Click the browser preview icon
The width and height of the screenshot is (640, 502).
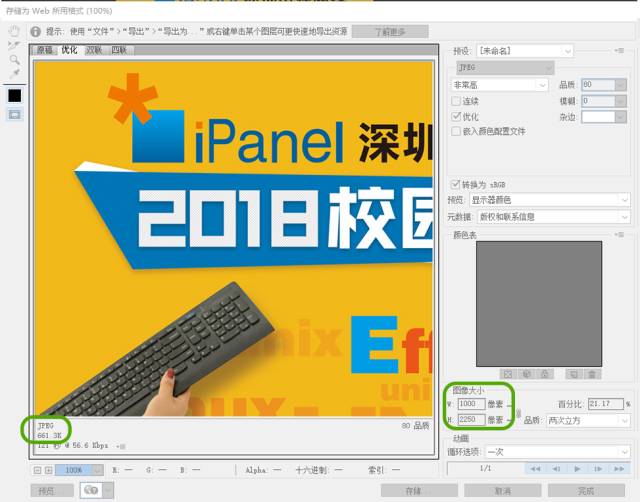tap(91, 490)
